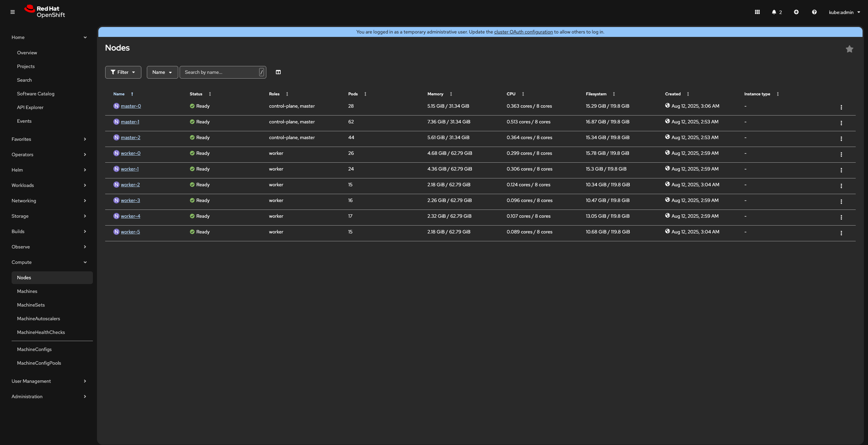Open the worker-5 node link
Image resolution: width=868 pixels, height=445 pixels.
tap(130, 232)
